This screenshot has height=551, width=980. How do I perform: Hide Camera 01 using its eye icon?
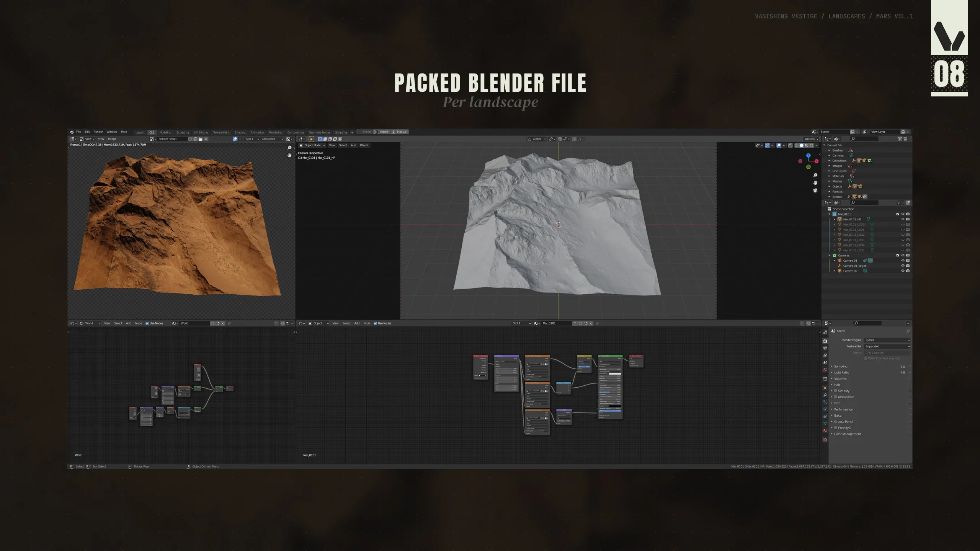point(903,261)
